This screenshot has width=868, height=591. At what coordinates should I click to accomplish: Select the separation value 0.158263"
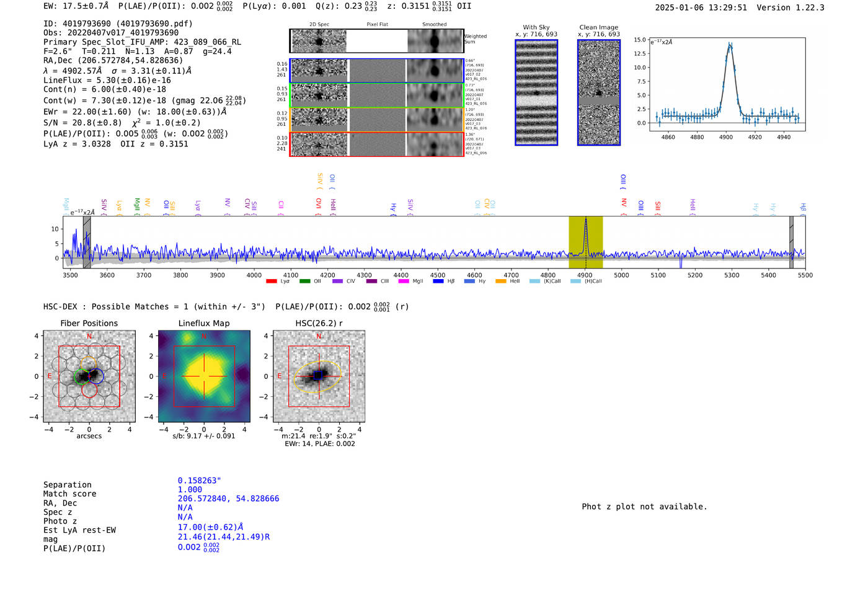point(200,481)
